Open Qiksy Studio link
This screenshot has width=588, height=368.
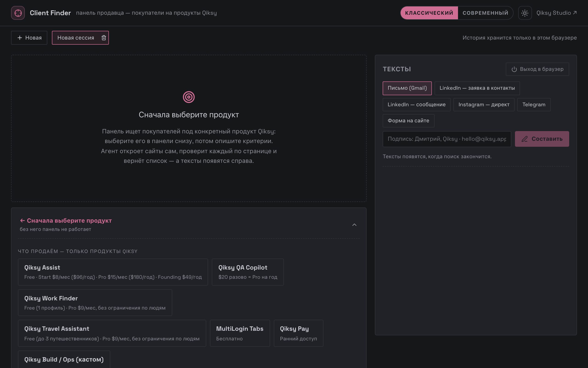coord(556,13)
